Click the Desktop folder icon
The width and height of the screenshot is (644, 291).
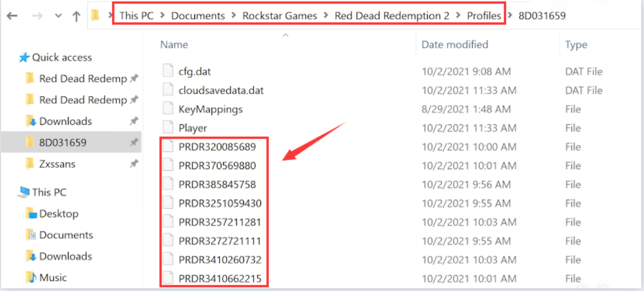coord(32,214)
